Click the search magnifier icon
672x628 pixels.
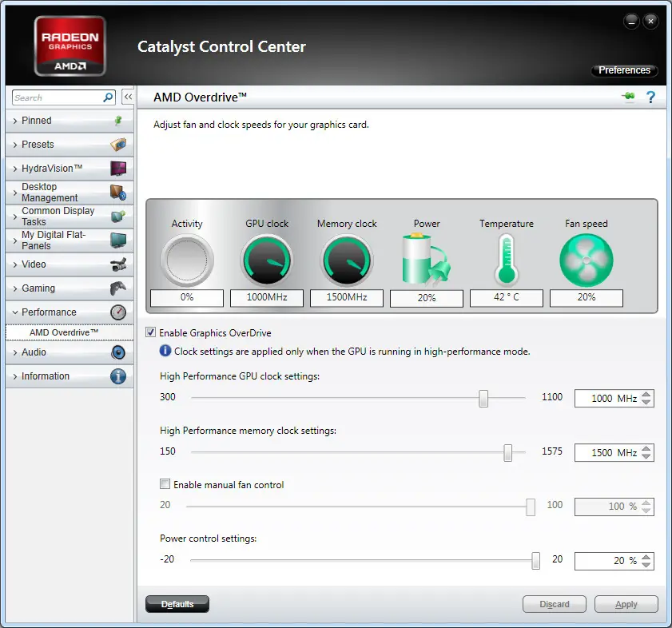coord(108,97)
